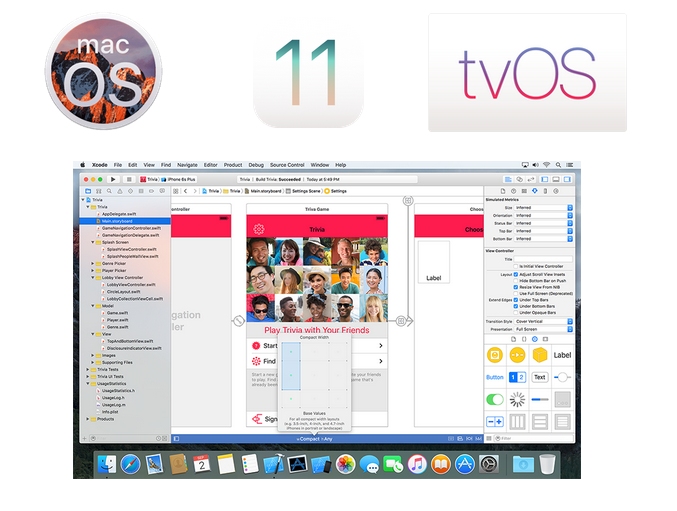Toggle the utilities panel visibility button
Screen dimensions: 677x511
click(567, 179)
